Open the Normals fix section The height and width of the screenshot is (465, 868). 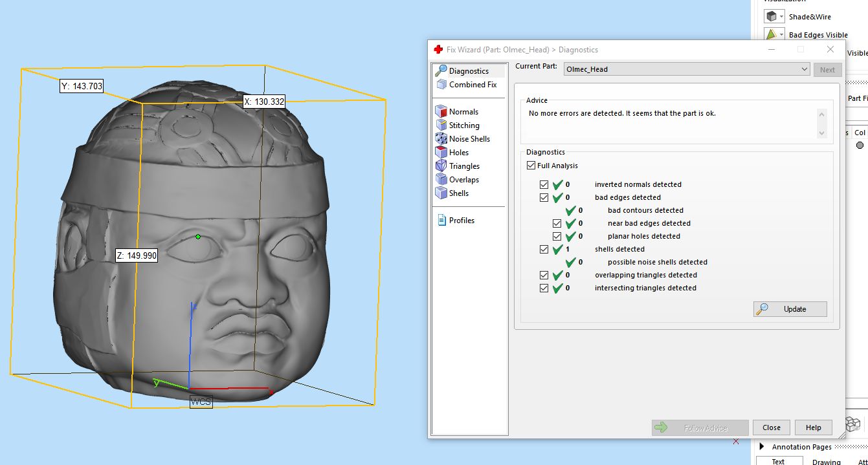[x=463, y=112]
